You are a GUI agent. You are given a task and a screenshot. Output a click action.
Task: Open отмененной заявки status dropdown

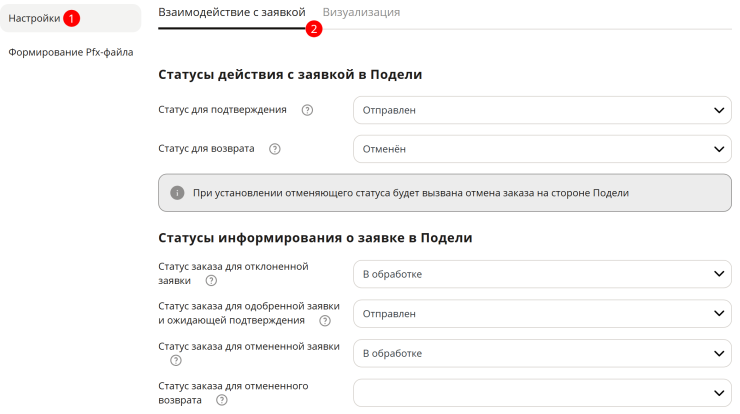click(542, 353)
